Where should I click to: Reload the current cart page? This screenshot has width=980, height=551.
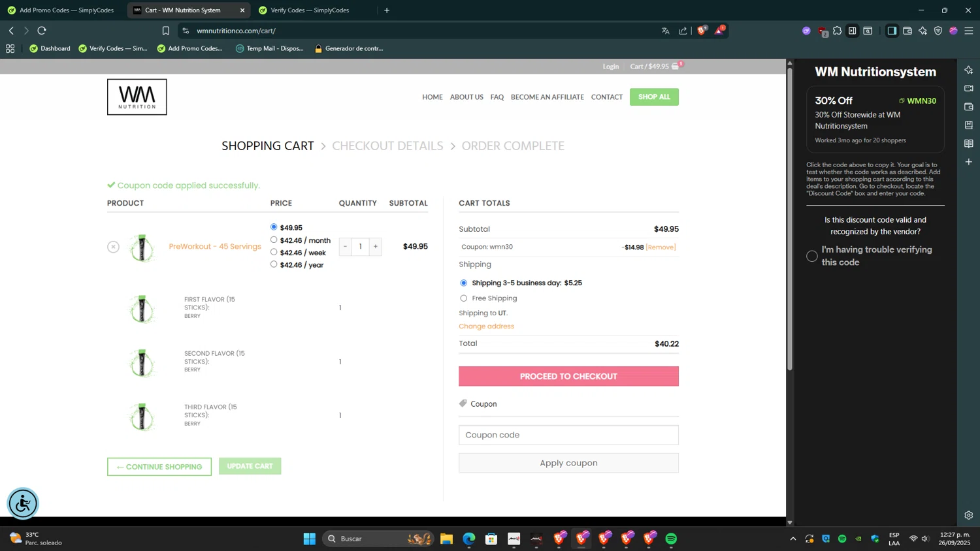tap(42, 31)
